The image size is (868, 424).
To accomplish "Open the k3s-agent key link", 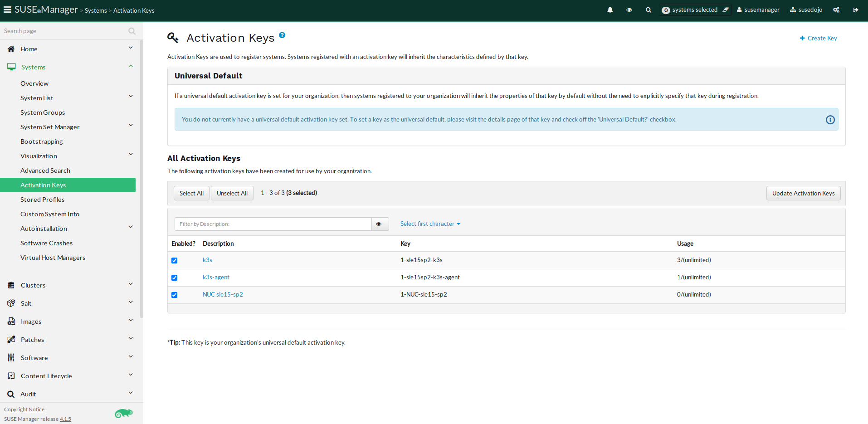I will pyautogui.click(x=216, y=278).
